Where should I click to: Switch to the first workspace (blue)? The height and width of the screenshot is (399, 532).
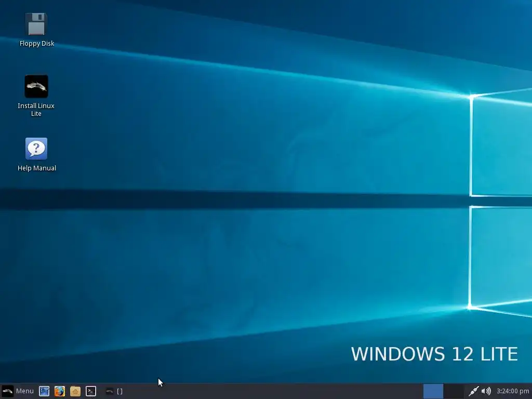tap(433, 391)
